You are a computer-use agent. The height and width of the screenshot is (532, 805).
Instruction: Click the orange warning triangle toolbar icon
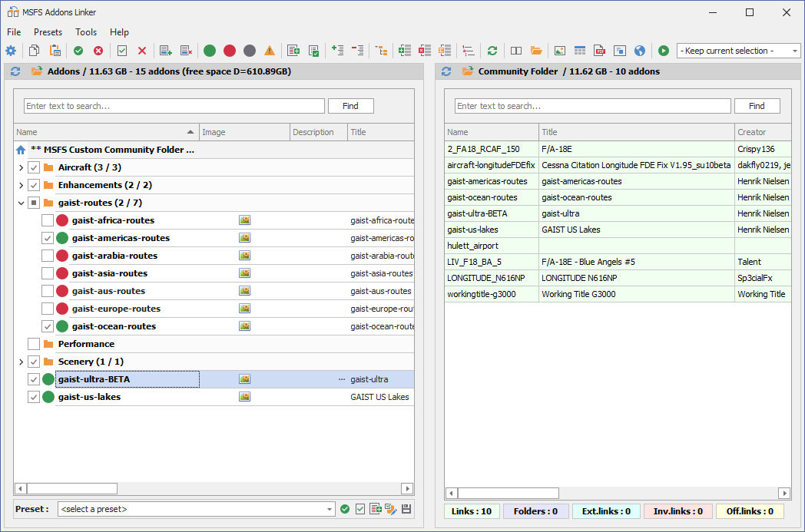[x=270, y=51]
